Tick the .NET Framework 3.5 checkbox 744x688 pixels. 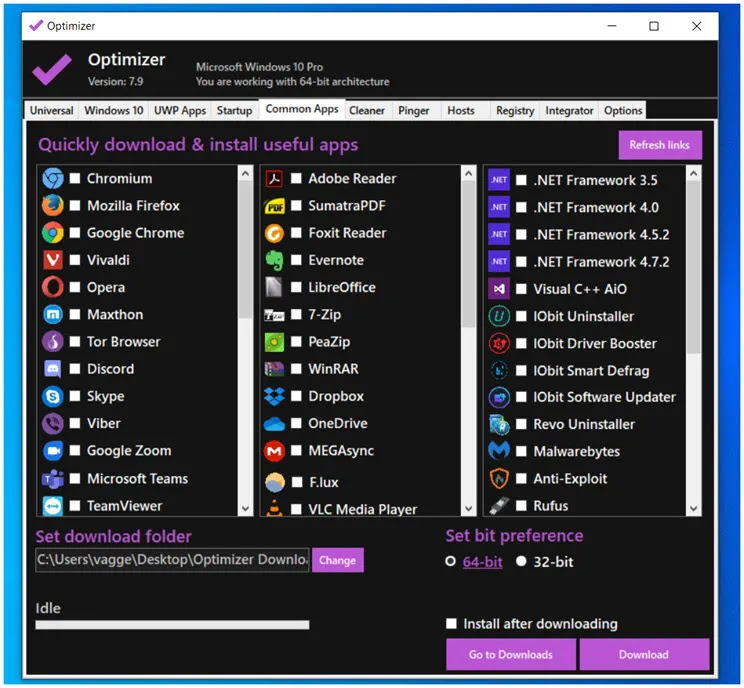tap(521, 180)
